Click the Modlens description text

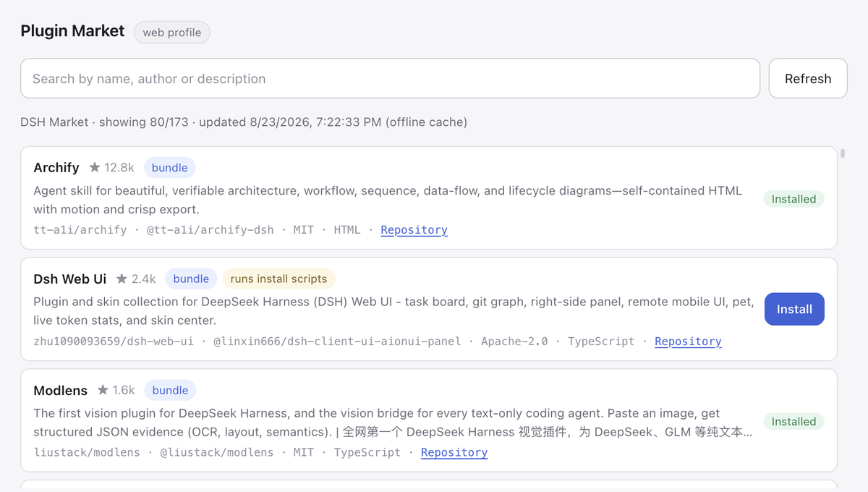(x=393, y=423)
